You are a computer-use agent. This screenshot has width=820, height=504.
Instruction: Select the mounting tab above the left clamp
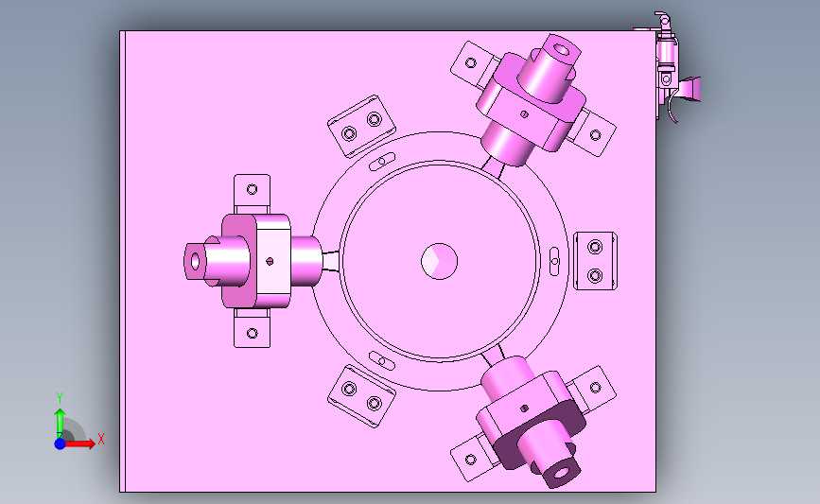point(253,194)
